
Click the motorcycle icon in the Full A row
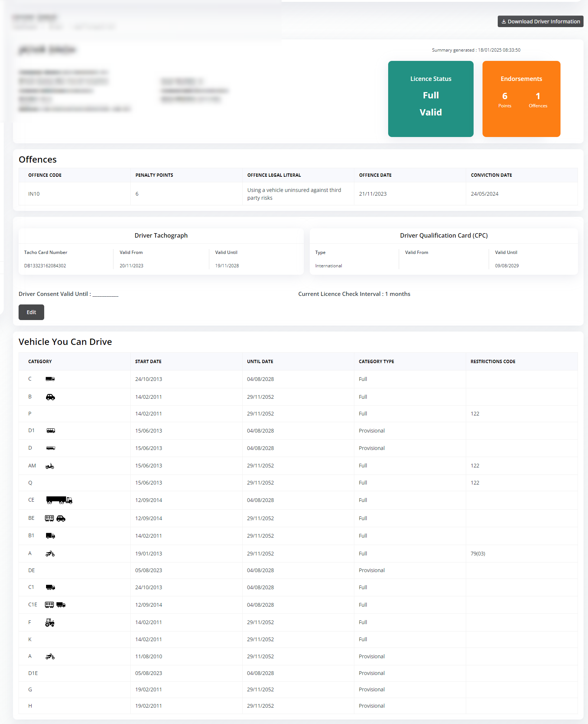(50, 554)
